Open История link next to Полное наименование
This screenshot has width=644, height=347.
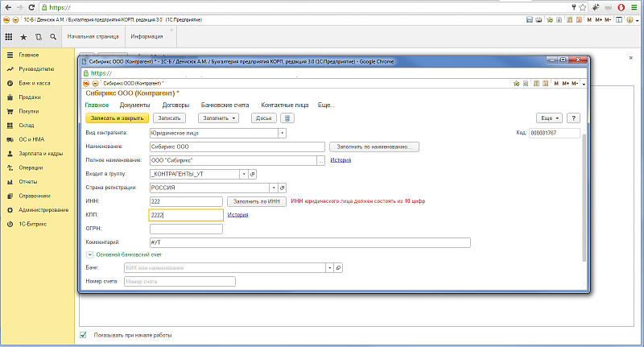point(341,160)
